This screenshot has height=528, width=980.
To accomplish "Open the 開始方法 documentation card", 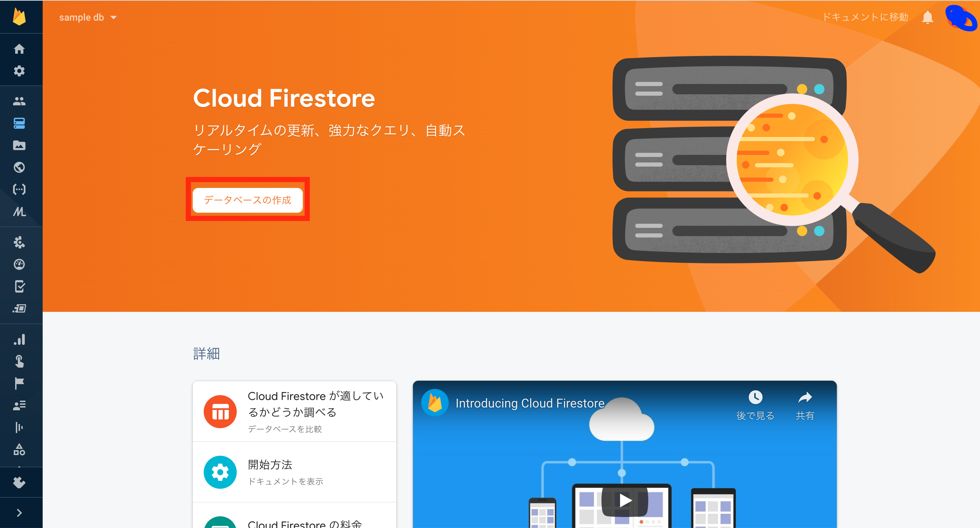I will point(294,472).
